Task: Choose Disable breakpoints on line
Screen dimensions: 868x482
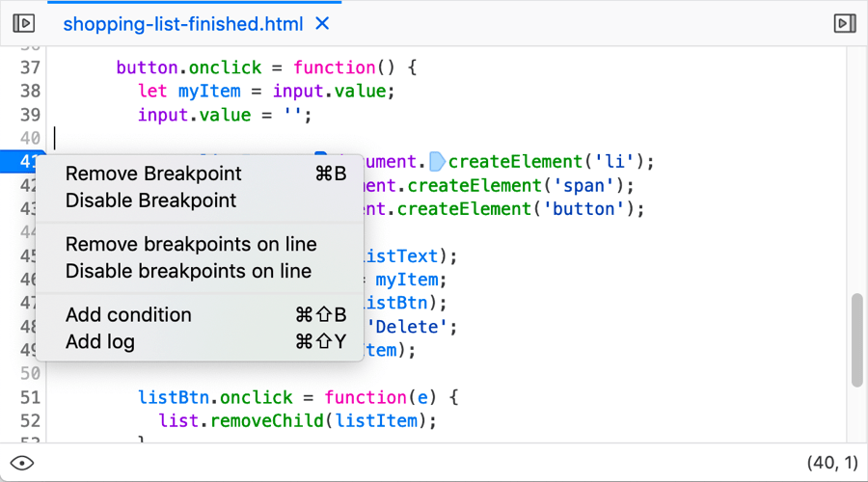Action: pyautogui.click(x=188, y=272)
